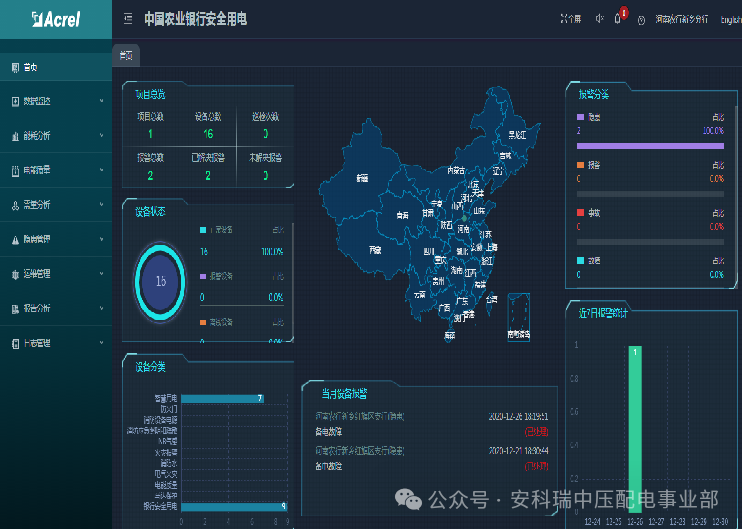Screen dimensions: 743x530
Task: Click the 智慧用电 bar showing 7
Action: (x=222, y=398)
